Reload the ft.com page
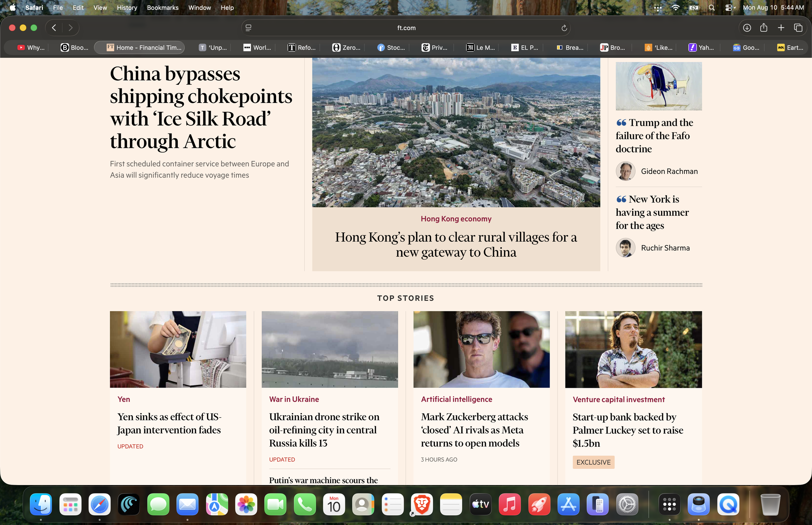The height and width of the screenshot is (525, 812). pos(564,28)
